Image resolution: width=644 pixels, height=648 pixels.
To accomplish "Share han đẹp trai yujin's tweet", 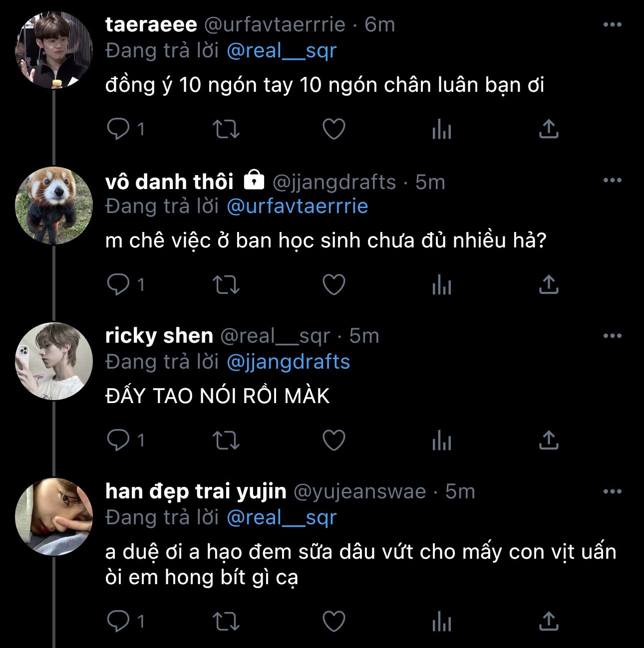I will (549, 622).
